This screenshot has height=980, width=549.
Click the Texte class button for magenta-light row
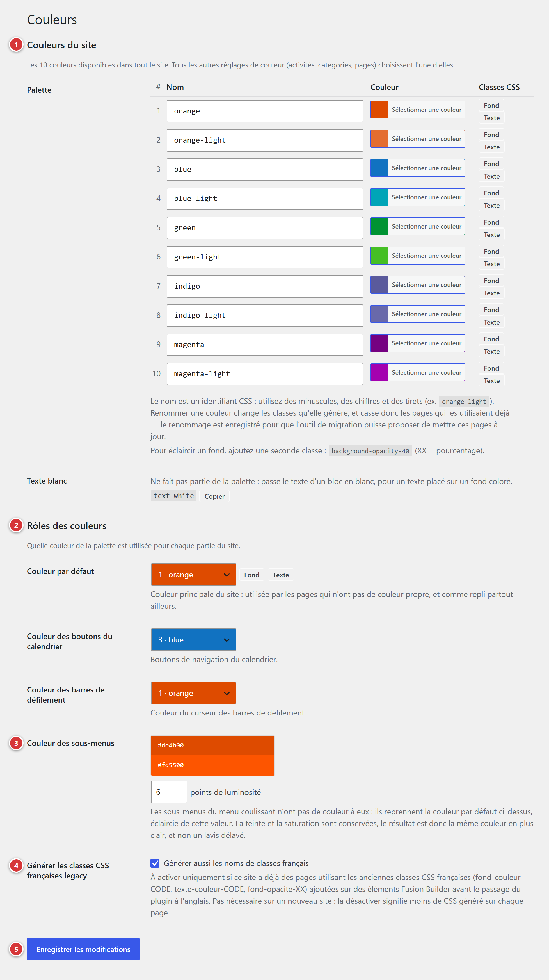pyautogui.click(x=491, y=380)
